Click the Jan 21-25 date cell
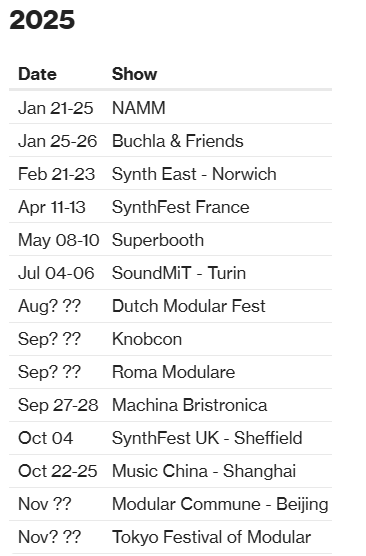 (56, 108)
